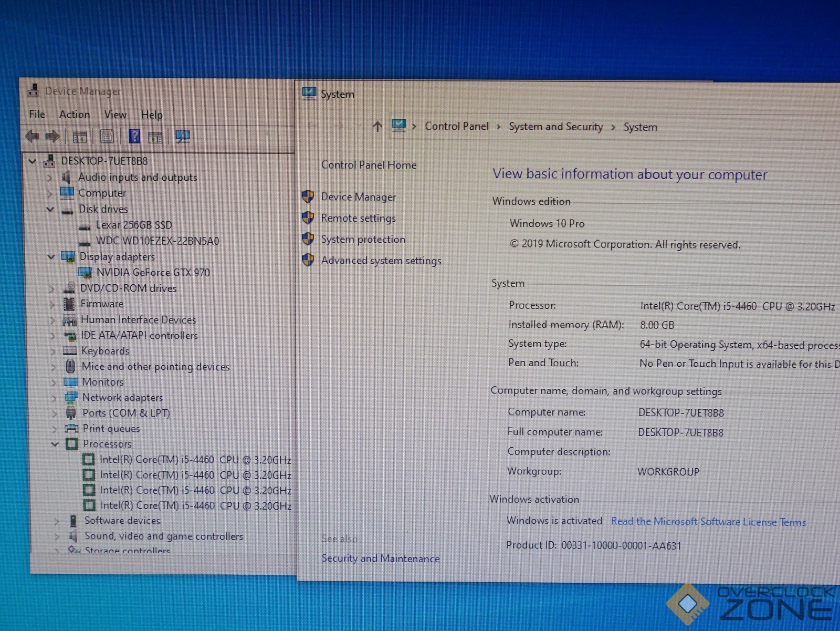Go to System and Security in breadcrumb
This screenshot has width=840, height=631.
(x=555, y=127)
